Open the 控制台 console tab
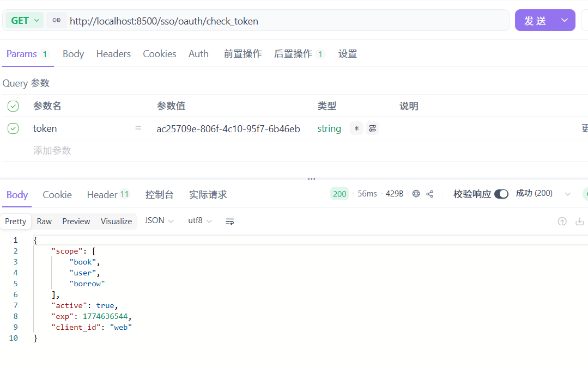Screen dimensions: 588x369 [159, 195]
